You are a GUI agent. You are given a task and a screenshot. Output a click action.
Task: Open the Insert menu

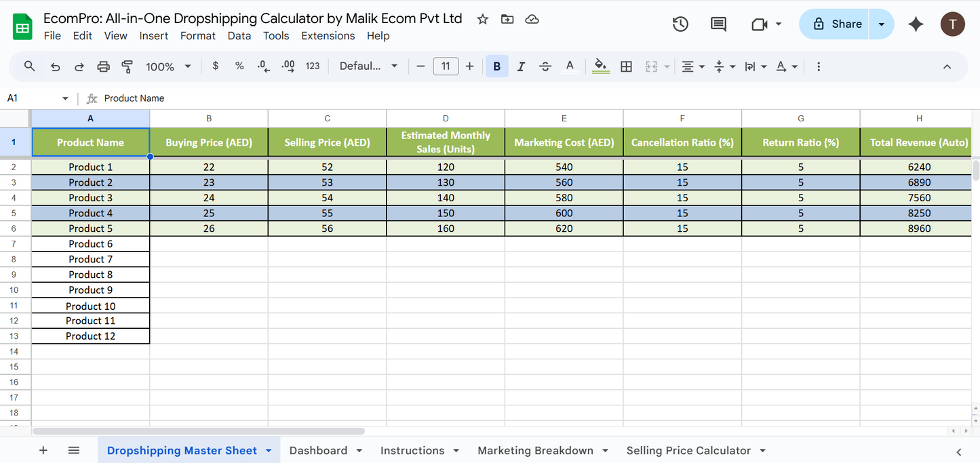[x=154, y=36]
